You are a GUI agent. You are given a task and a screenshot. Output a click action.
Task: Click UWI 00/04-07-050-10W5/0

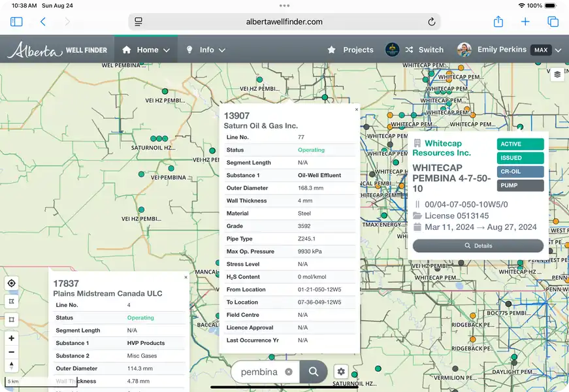[466, 204]
